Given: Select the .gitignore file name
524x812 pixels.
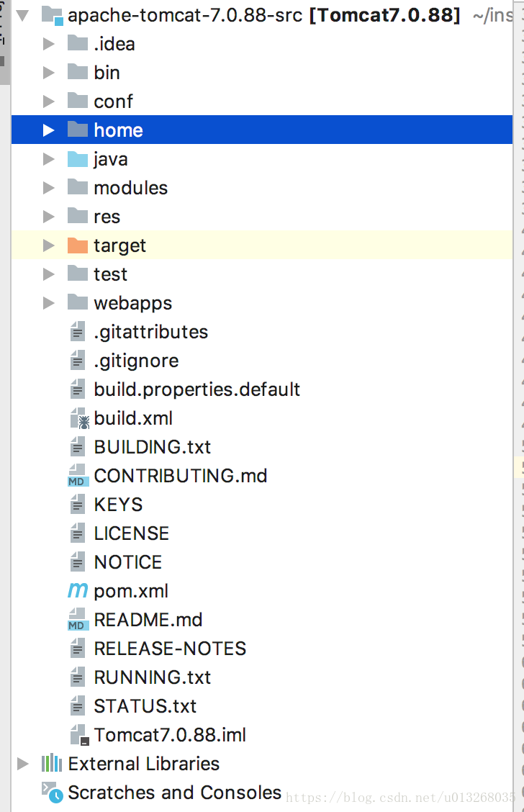Looking at the screenshot, I should 136,361.
